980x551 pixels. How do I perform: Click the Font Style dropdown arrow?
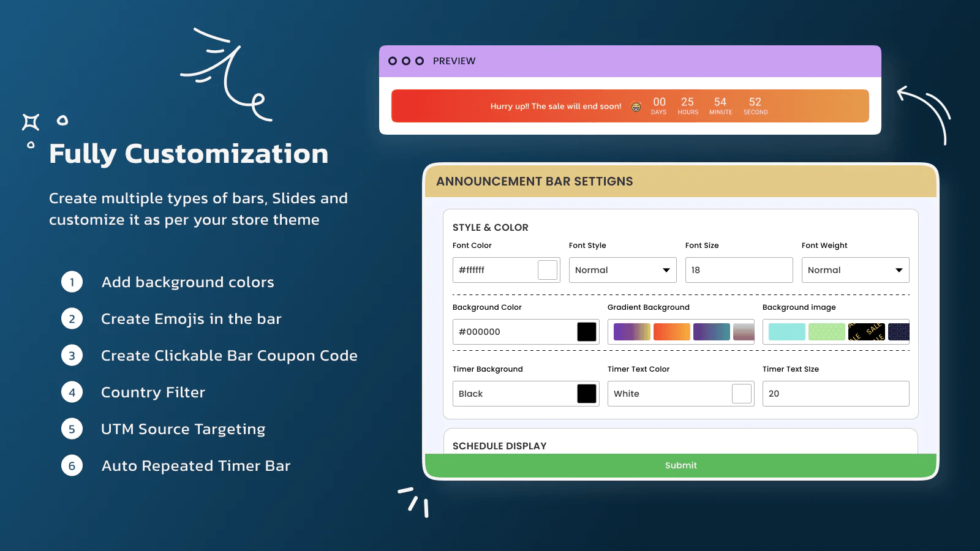coord(666,270)
